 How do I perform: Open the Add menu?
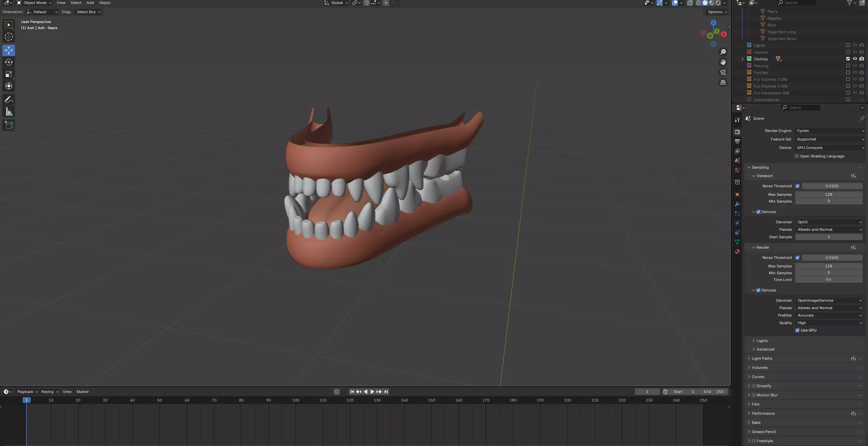click(90, 3)
